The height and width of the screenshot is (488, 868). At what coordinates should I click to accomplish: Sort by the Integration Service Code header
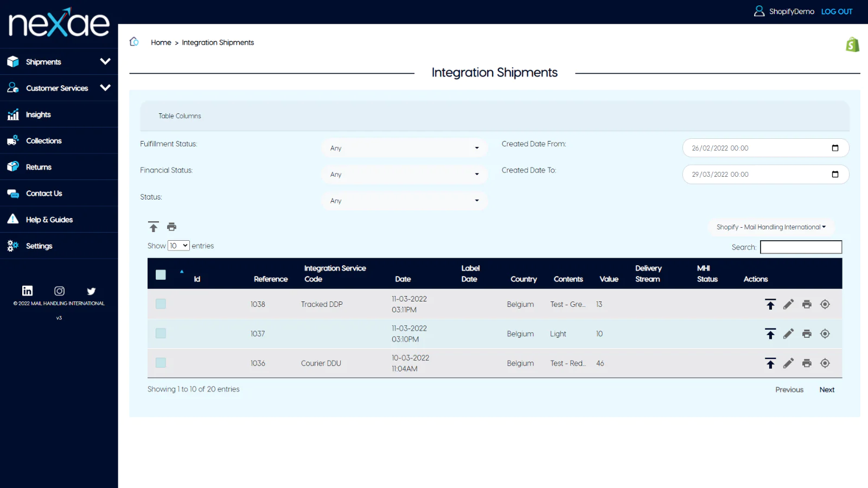(335, 273)
